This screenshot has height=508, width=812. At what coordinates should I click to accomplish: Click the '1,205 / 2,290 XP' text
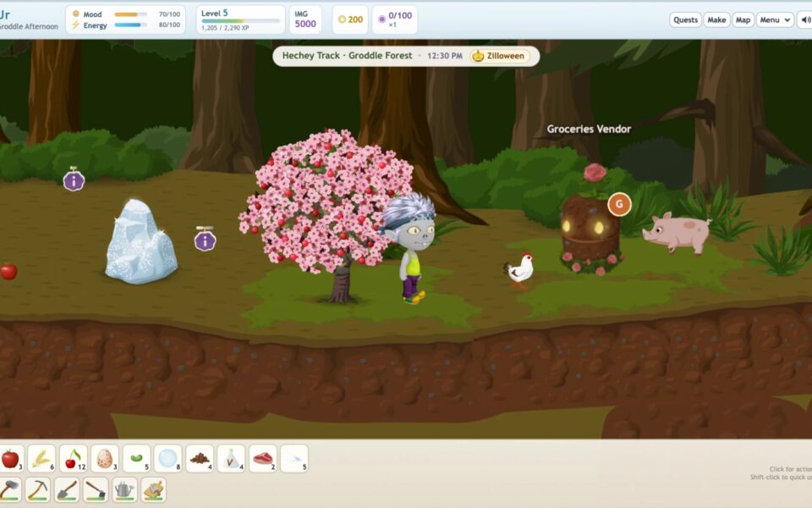225,28
